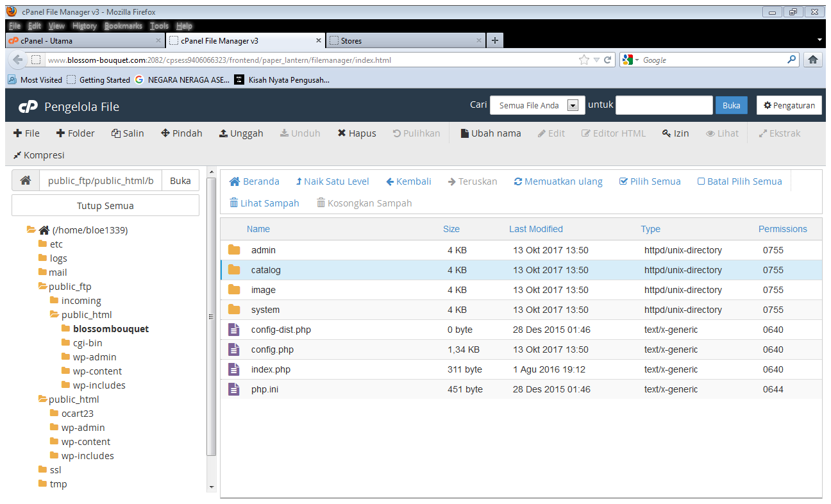831x504 pixels.
Task: Go to Beranda in the file navigation bar
Action: point(255,181)
